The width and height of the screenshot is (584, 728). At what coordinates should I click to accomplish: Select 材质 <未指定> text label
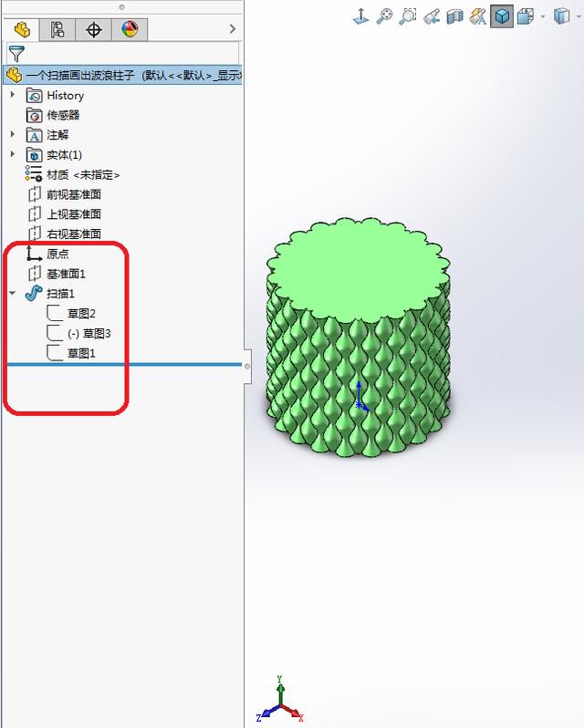[x=83, y=174]
